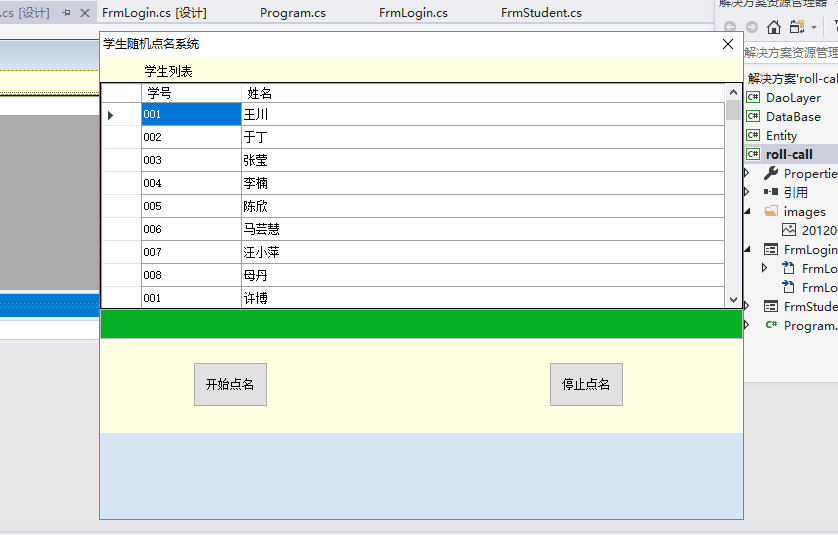The width and height of the screenshot is (838, 535).
Task: Close the 学生随机点名系统 window
Action: tap(728, 44)
